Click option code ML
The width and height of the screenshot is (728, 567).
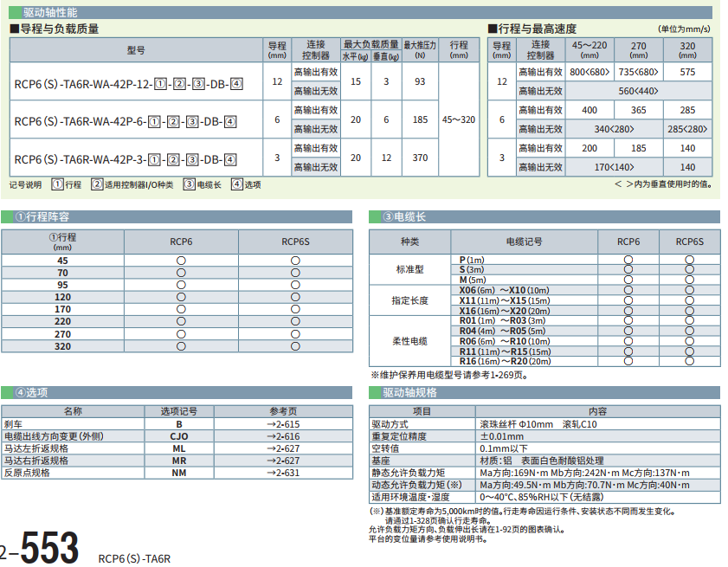coord(178,448)
